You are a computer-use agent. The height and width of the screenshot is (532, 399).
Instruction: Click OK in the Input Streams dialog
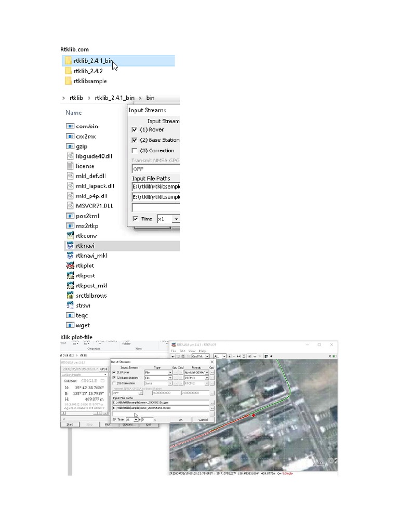click(180, 420)
